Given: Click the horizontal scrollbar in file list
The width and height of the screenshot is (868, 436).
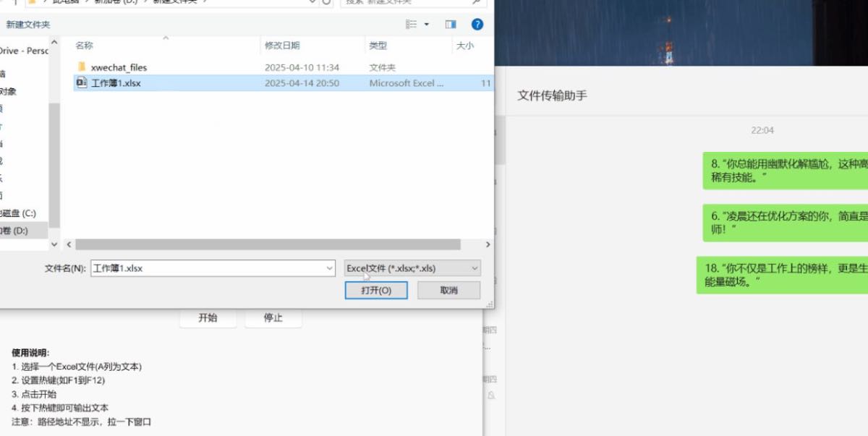Looking at the screenshot, I should tap(268, 245).
